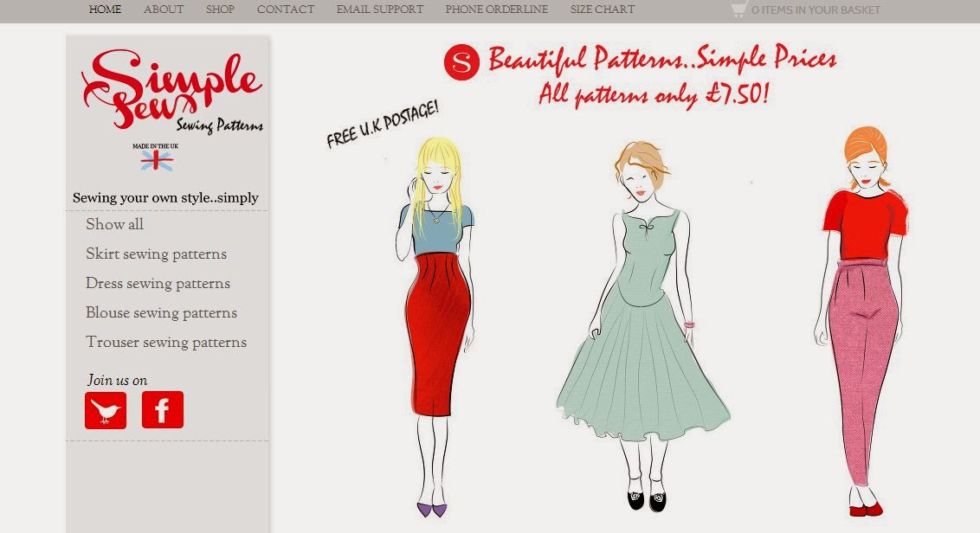The width and height of the screenshot is (980, 533).
Task: Browse Dress sewing patterns
Action: [x=158, y=283]
